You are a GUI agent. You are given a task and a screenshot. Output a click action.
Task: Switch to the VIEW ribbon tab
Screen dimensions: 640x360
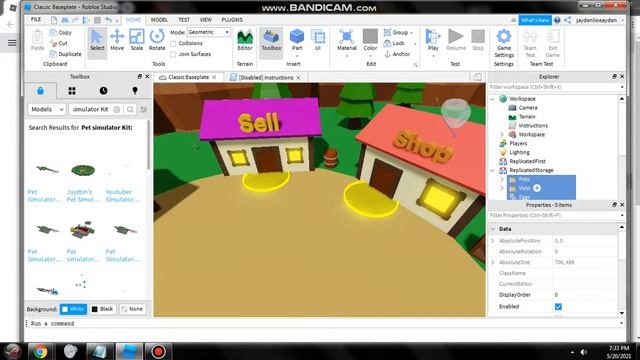tap(205, 20)
